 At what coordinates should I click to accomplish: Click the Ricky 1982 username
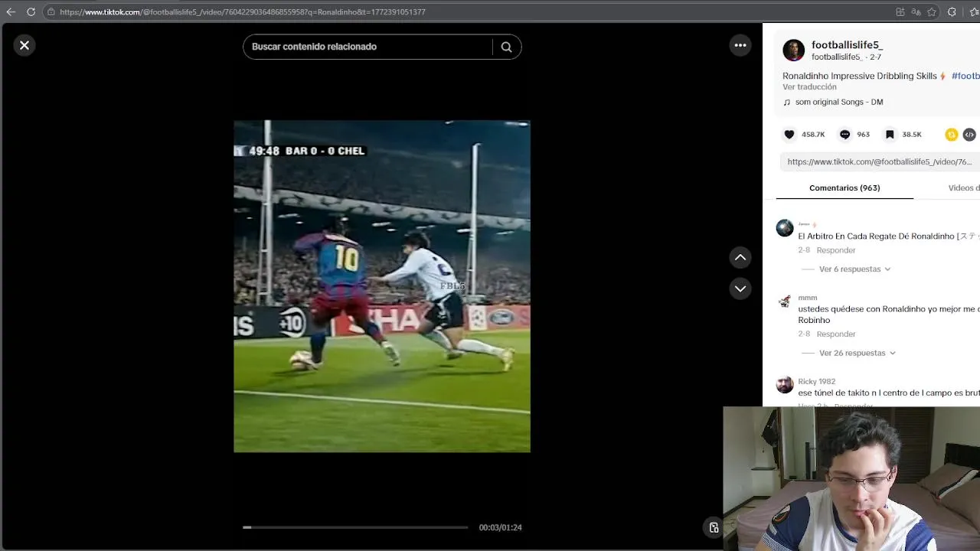(816, 382)
